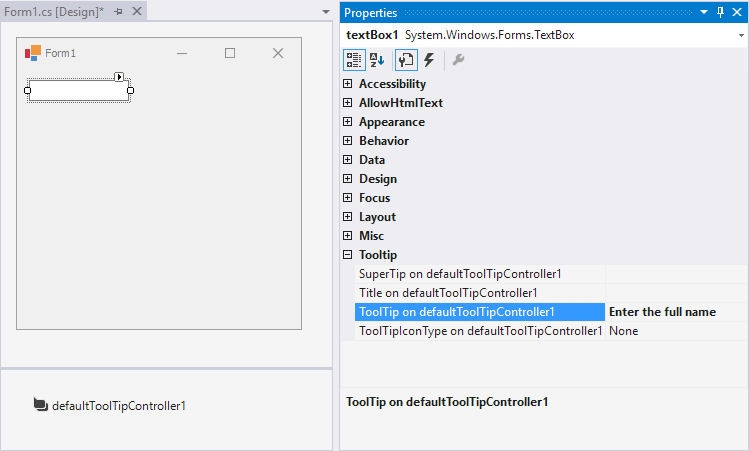749x451 pixels.
Task: Show Events lightning bolt view
Action: coord(429,60)
